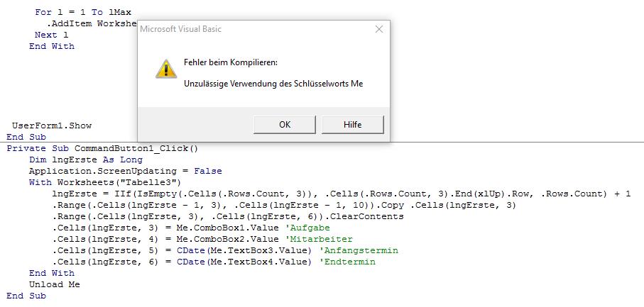
Task: Click the 'For l = 1 To lMax' line
Action: pyautogui.click(x=83, y=12)
